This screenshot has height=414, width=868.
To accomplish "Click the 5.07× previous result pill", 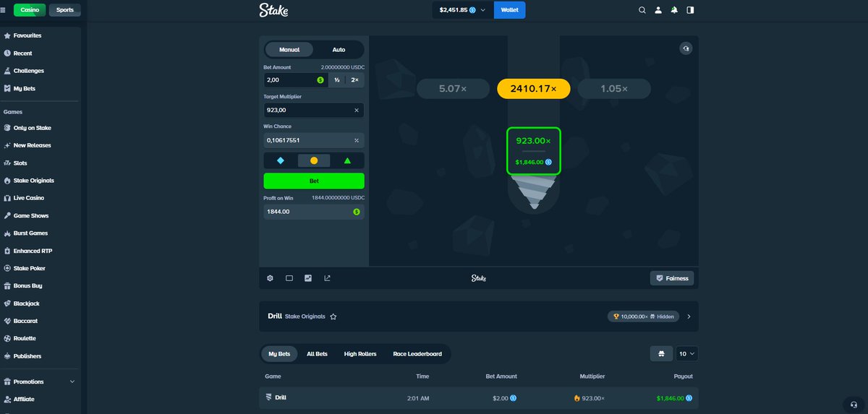I will (454, 89).
